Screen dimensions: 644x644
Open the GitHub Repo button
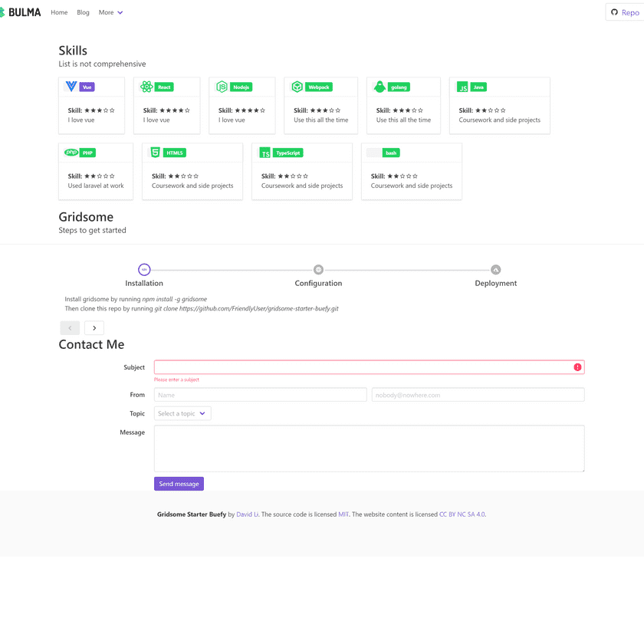click(625, 12)
